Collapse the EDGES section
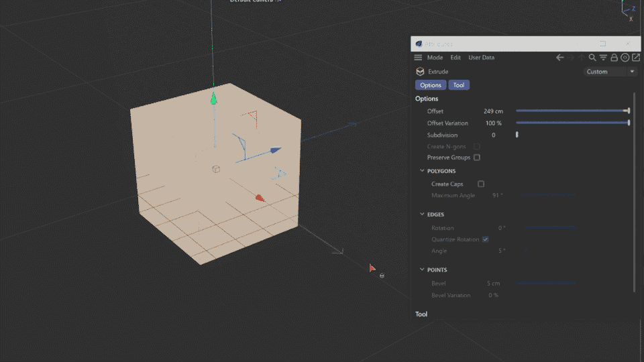This screenshot has height=362, width=644. [x=422, y=215]
